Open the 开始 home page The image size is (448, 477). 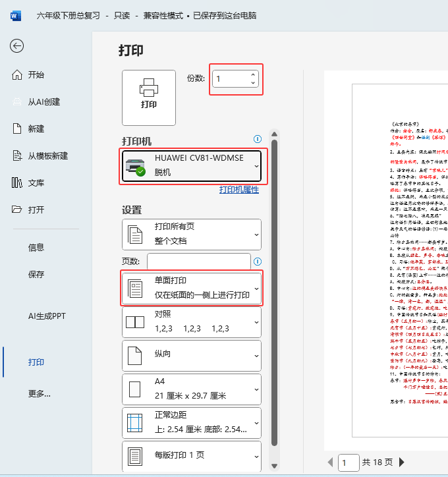pyautogui.click(x=28, y=75)
